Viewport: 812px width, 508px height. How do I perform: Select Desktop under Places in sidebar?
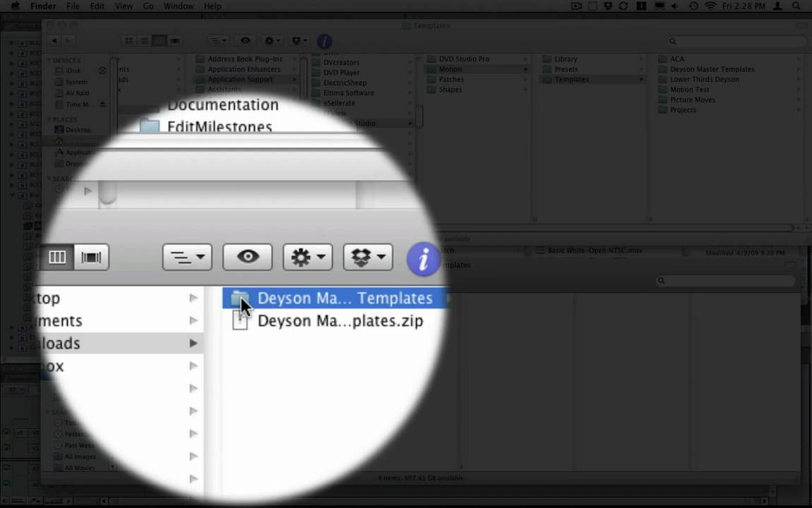coord(78,130)
